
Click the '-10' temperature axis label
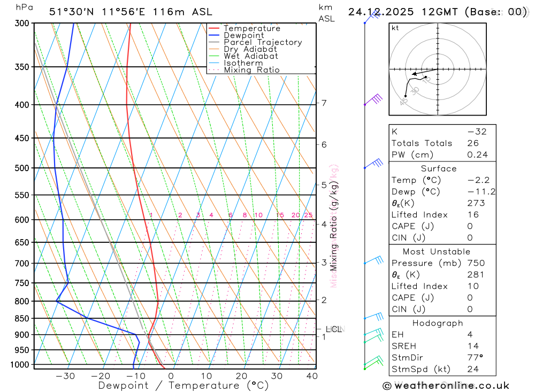coord(135,376)
